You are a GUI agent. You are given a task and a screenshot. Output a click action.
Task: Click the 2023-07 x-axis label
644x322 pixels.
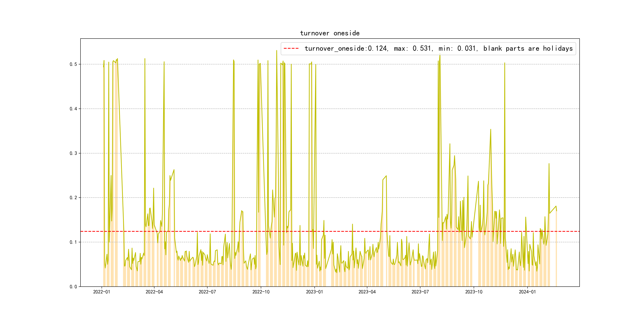[420, 292]
